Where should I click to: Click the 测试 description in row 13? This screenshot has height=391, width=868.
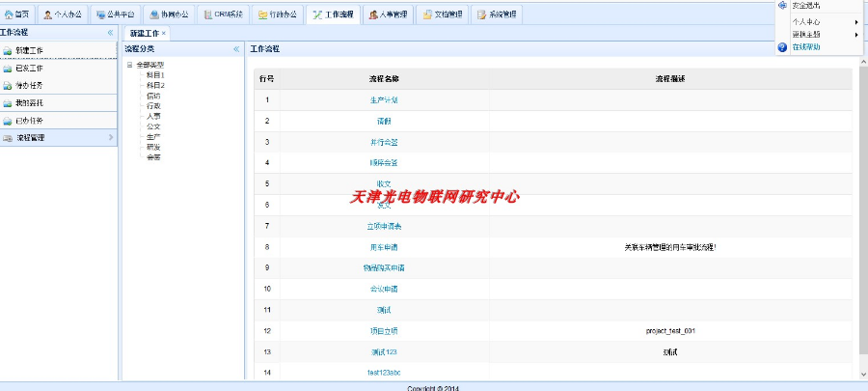[x=670, y=352]
